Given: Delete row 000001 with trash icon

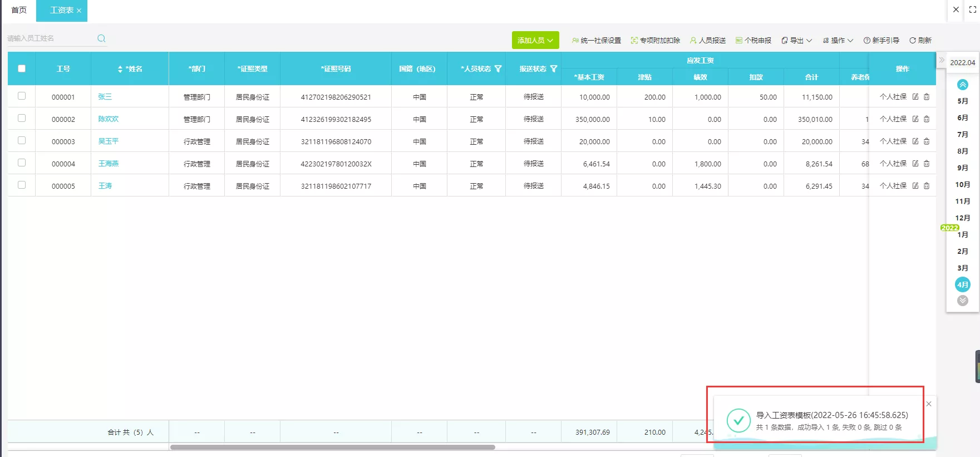Looking at the screenshot, I should pos(927,97).
